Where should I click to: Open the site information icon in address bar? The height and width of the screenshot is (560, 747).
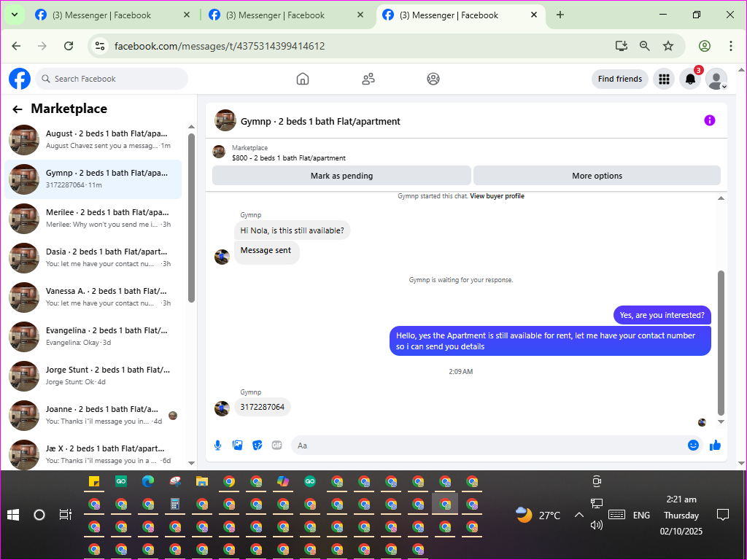[x=100, y=46]
